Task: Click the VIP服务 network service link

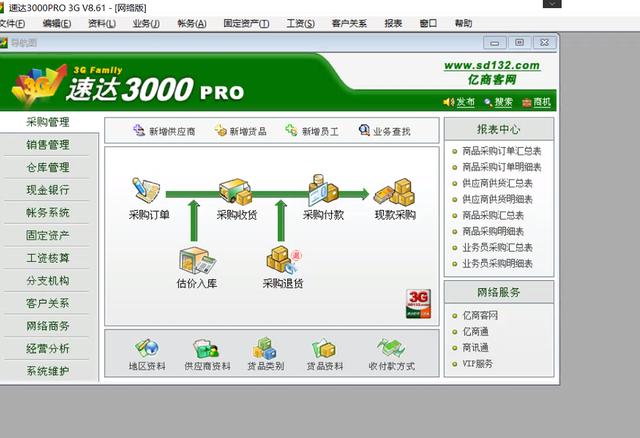Action: point(477,363)
